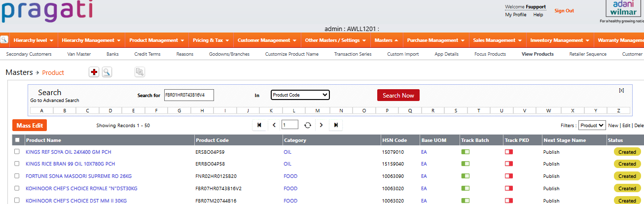Go to the next page of records
644x204 pixels.
pyautogui.click(x=321, y=125)
